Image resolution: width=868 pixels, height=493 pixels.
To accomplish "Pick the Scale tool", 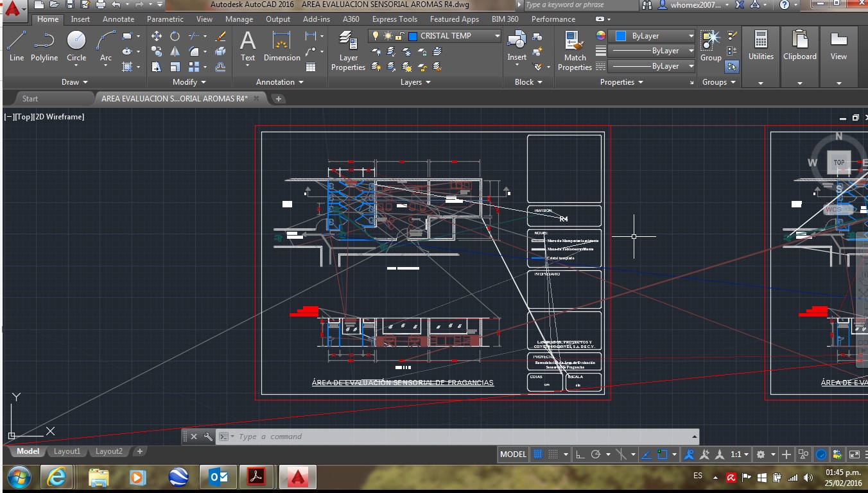I will point(175,67).
